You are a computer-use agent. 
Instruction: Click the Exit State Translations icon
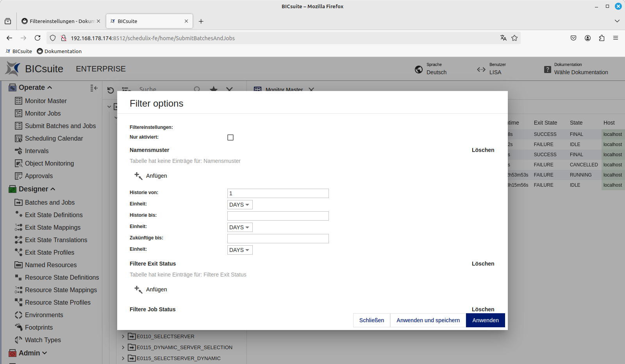tap(18, 240)
